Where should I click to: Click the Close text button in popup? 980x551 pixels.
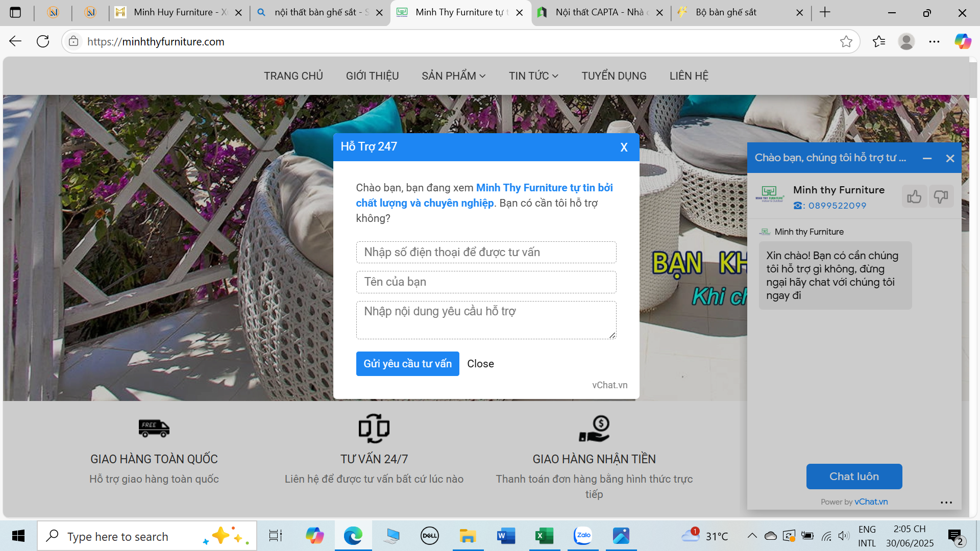click(480, 364)
